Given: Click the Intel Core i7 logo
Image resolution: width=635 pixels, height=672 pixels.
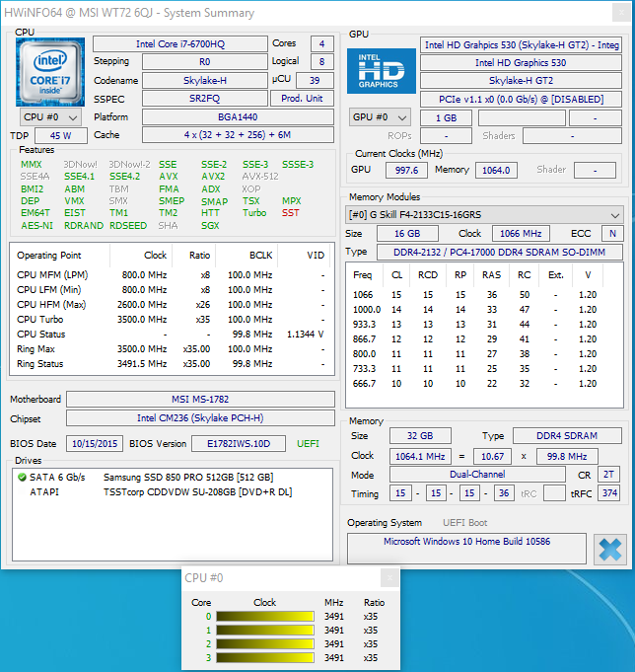Looking at the screenshot, I should pos(50,72).
